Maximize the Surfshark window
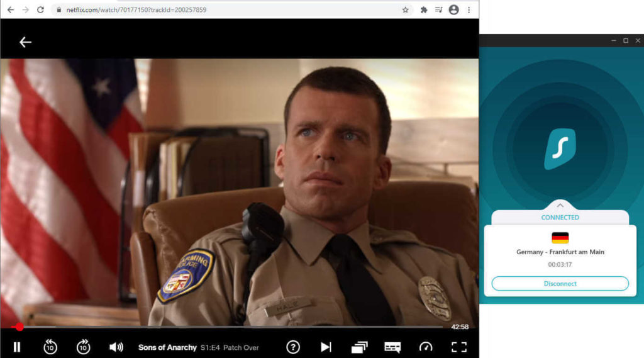This screenshot has height=358, width=644. (626, 41)
